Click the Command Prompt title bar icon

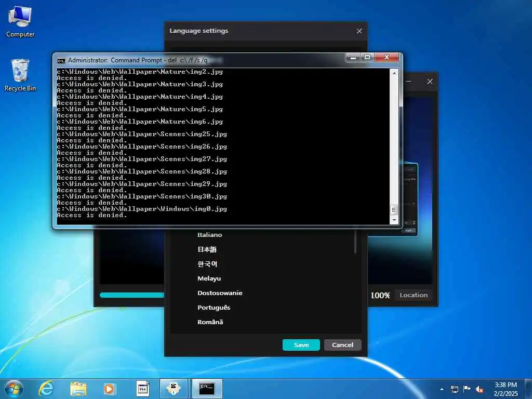[61, 60]
